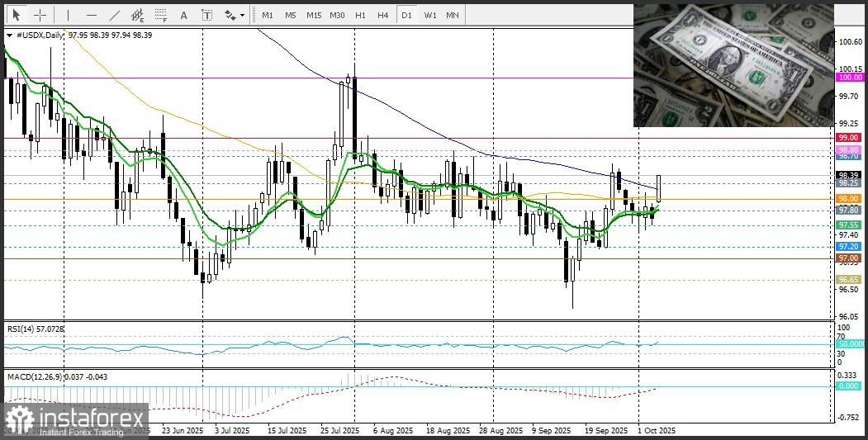Image resolution: width=868 pixels, height=440 pixels.
Task: Click the 3 Jul 2025 date label
Action: click(x=232, y=430)
